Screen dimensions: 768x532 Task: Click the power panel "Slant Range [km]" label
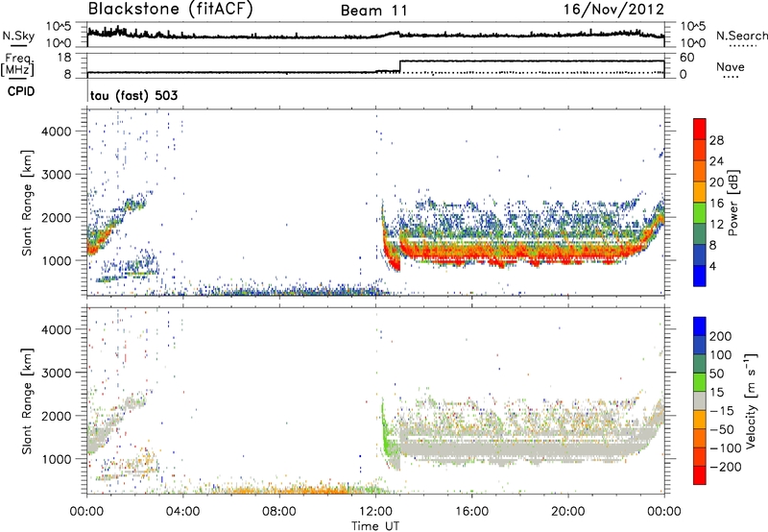point(27,203)
